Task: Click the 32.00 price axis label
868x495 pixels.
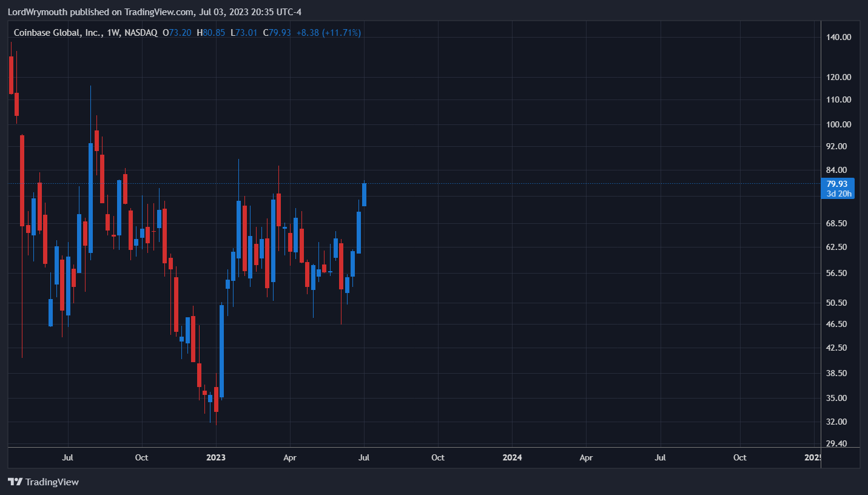Action: pos(837,422)
